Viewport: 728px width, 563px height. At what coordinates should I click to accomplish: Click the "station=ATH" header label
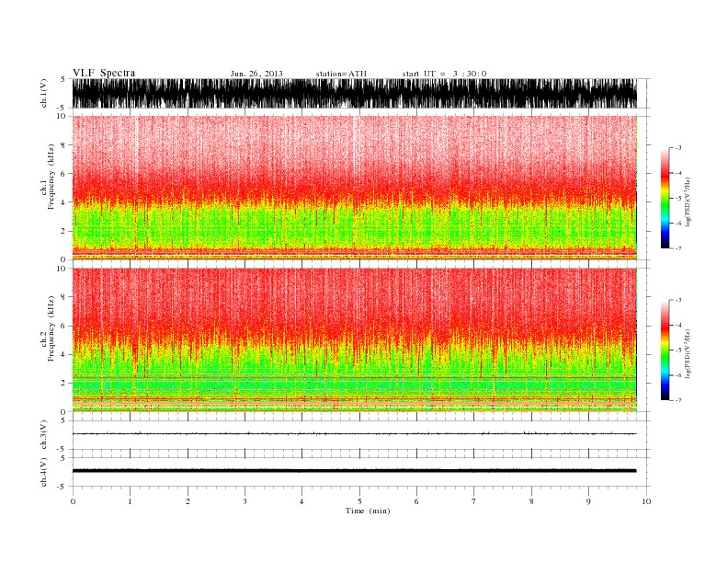(341, 74)
